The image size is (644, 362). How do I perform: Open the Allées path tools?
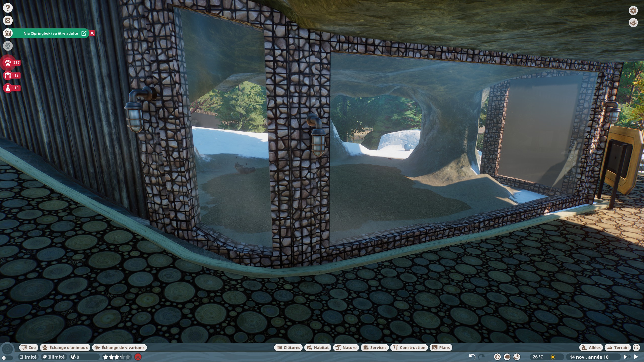[591, 347]
